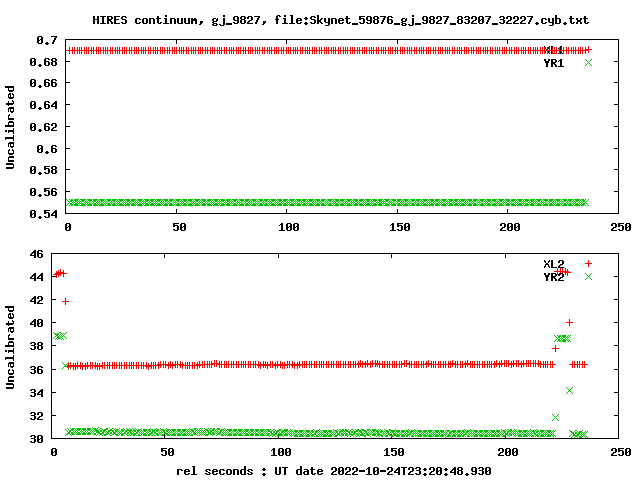Click the 0.66 y-axis tick label

point(43,83)
